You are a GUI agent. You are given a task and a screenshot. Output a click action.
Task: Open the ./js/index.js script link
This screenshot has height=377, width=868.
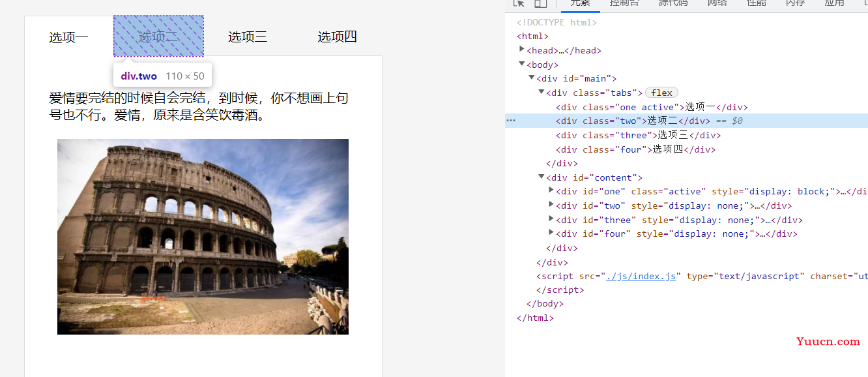click(641, 276)
